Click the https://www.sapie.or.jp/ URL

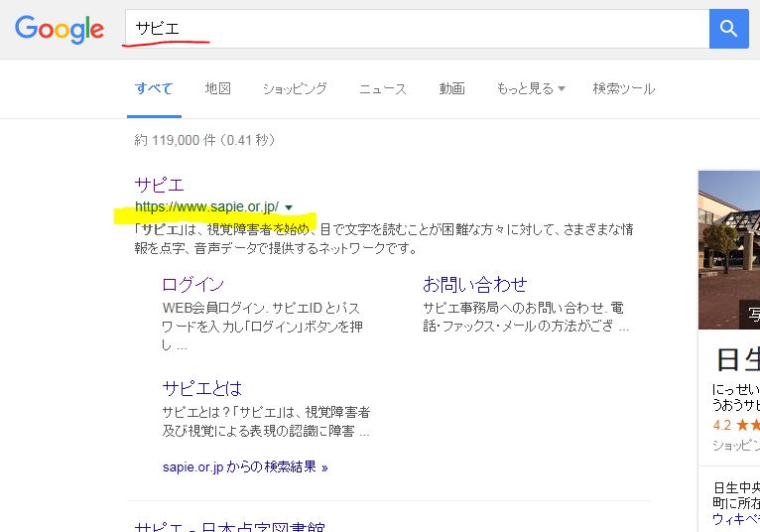207,207
